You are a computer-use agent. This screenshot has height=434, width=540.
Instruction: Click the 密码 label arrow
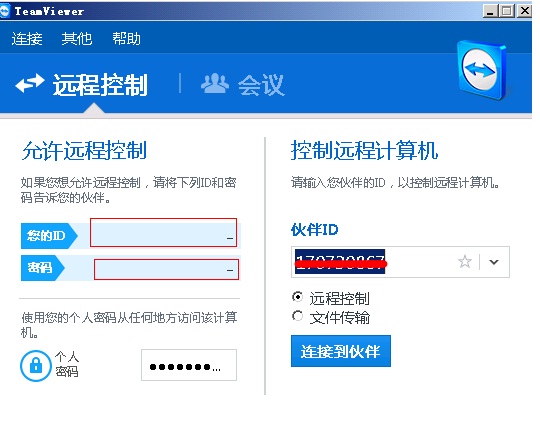coord(43,268)
